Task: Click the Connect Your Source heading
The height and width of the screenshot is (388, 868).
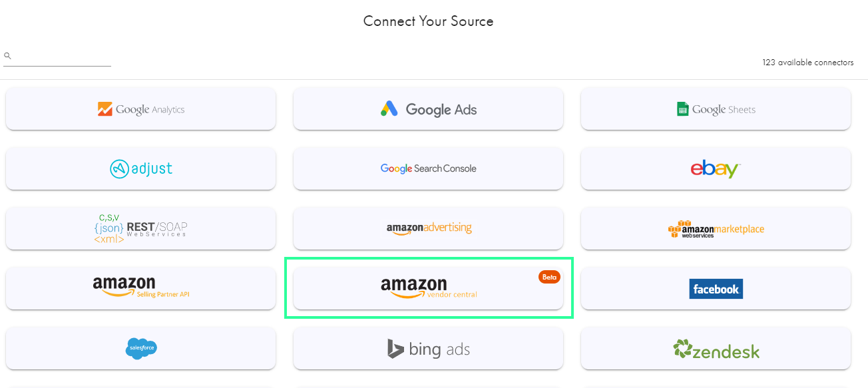Action: (x=428, y=21)
